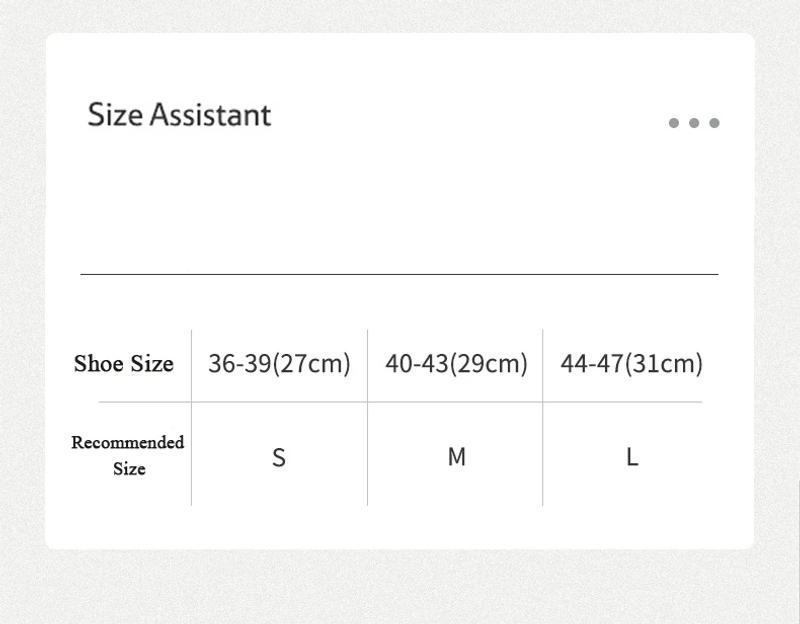Click the word Assistant in the title
Screen dimensions: 800x624
tap(210, 115)
